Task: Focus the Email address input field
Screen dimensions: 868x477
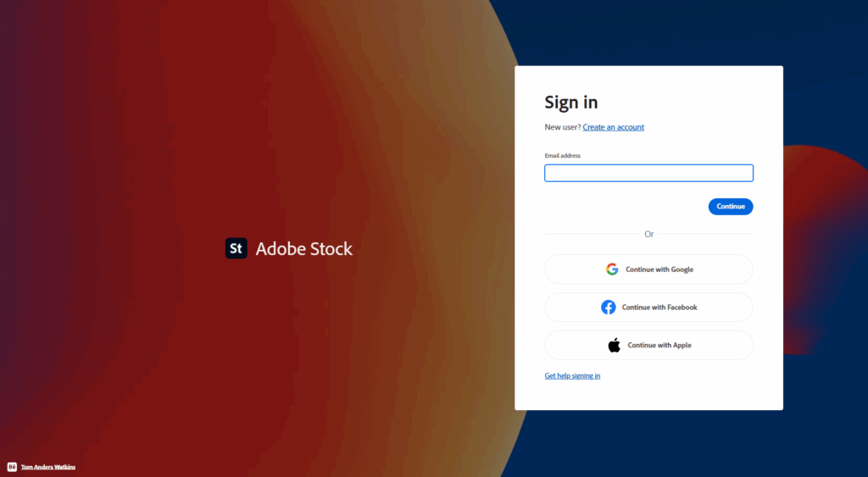Action: tap(648, 173)
